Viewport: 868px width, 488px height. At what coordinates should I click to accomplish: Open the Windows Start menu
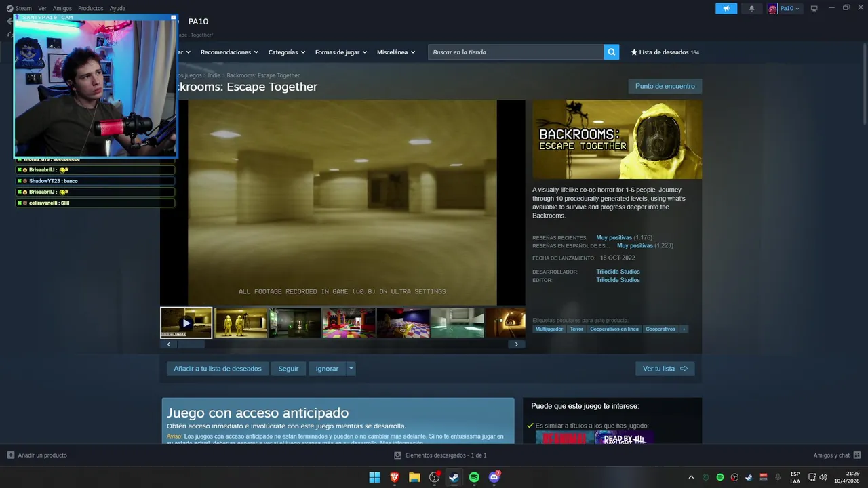click(374, 477)
